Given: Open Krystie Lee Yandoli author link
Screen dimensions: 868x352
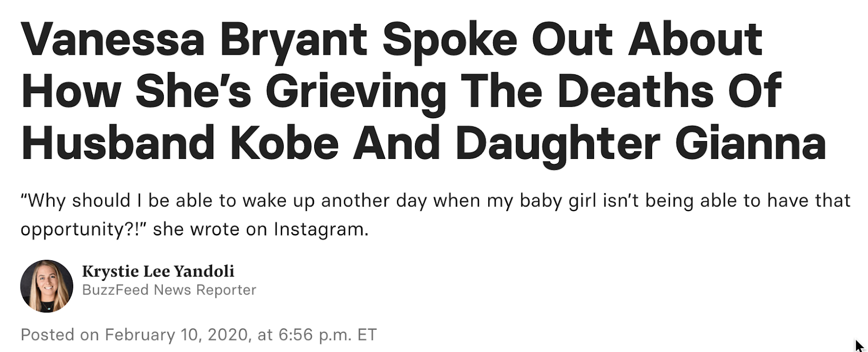Looking at the screenshot, I should [158, 271].
